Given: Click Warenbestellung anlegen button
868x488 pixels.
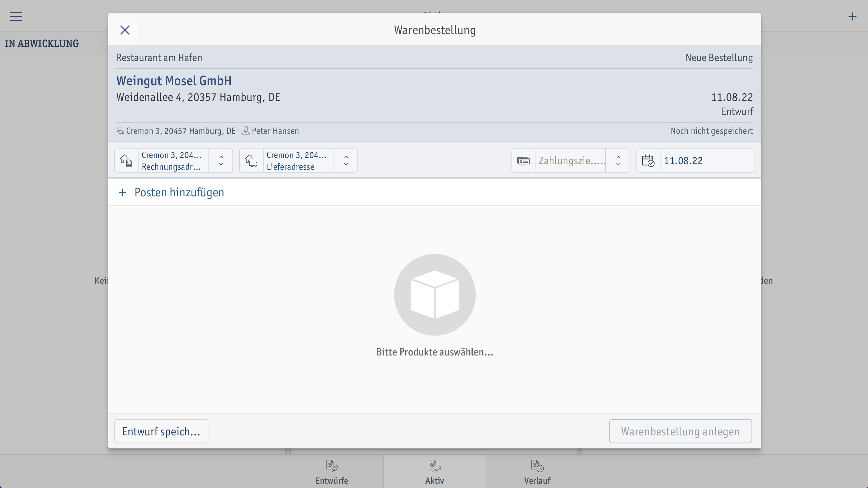Looking at the screenshot, I should click(680, 431).
